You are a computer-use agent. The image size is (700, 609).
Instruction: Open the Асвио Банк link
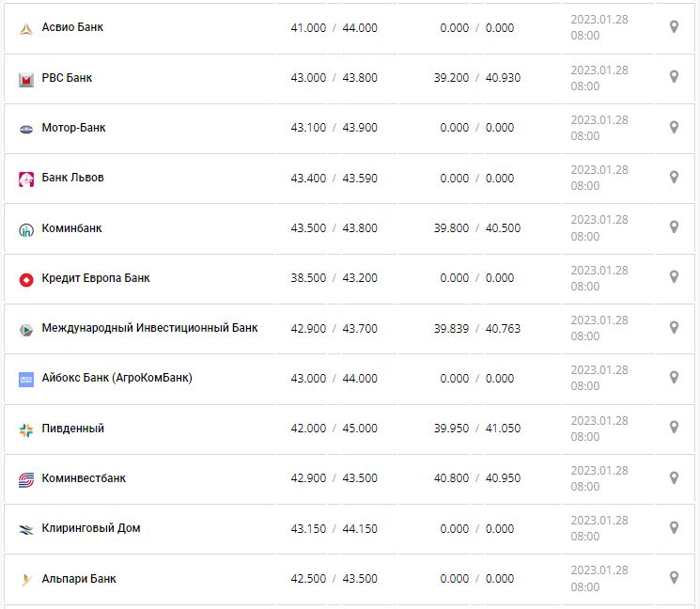click(x=72, y=27)
